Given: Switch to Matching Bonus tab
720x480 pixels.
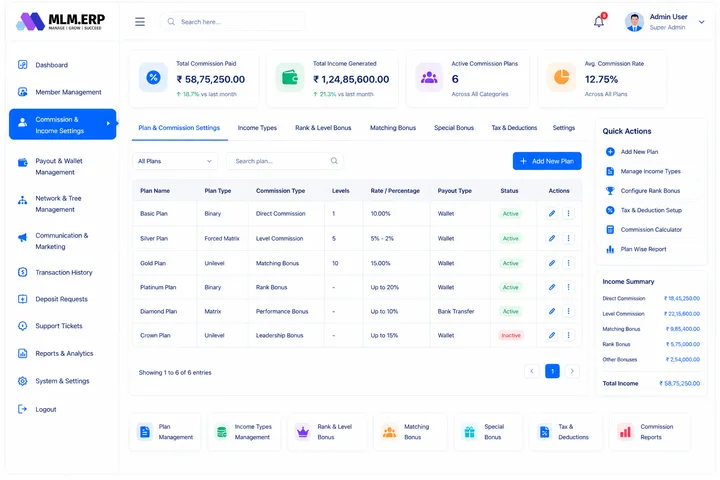Looking at the screenshot, I should click(393, 128).
